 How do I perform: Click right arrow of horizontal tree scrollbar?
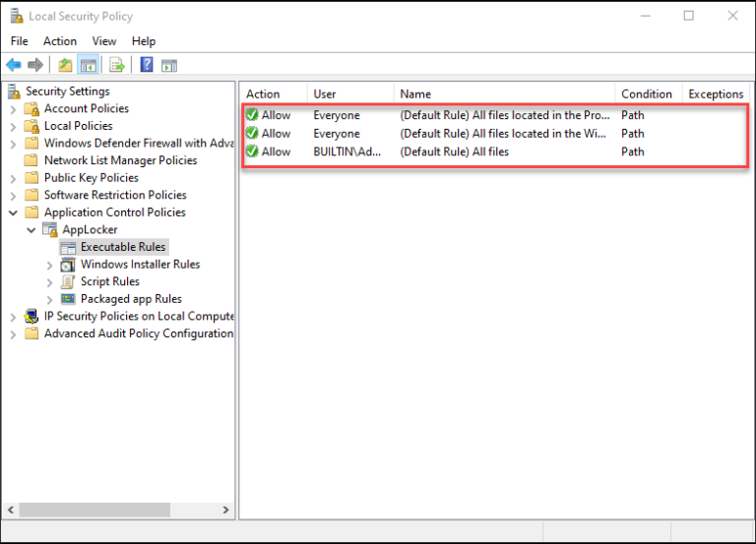pos(225,511)
